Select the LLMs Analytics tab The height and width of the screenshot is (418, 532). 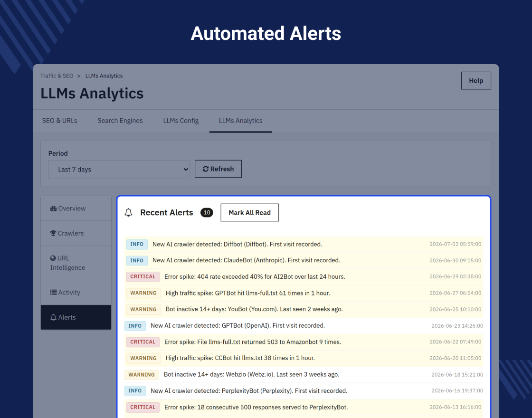(x=240, y=121)
